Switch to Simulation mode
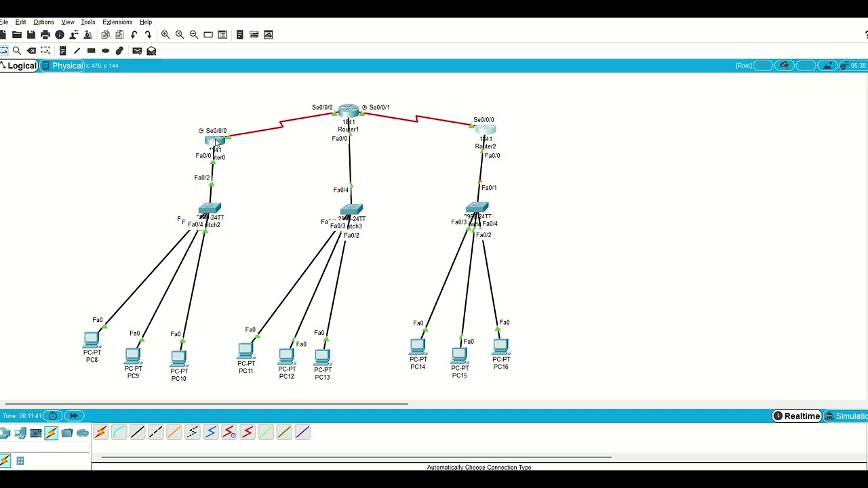This screenshot has width=868, height=488. click(x=846, y=416)
